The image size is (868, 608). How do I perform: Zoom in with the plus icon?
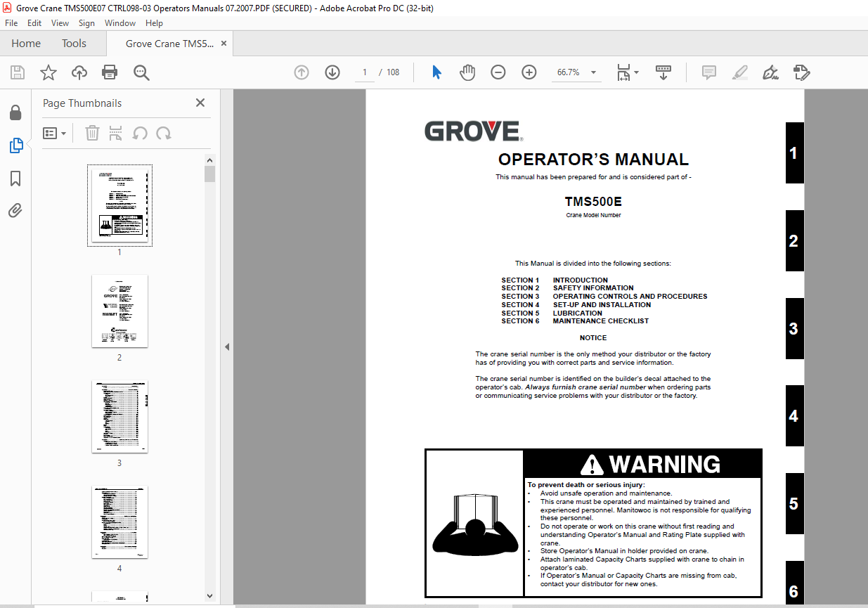529,72
